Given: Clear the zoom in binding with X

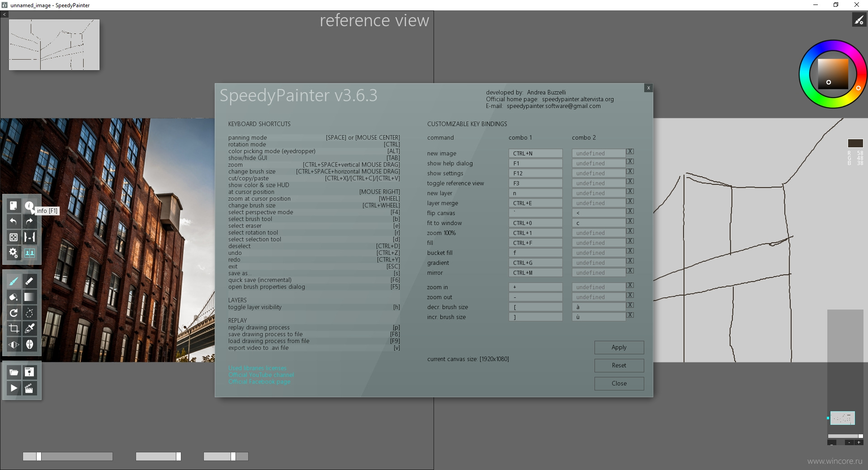Looking at the screenshot, I should 630,285.
